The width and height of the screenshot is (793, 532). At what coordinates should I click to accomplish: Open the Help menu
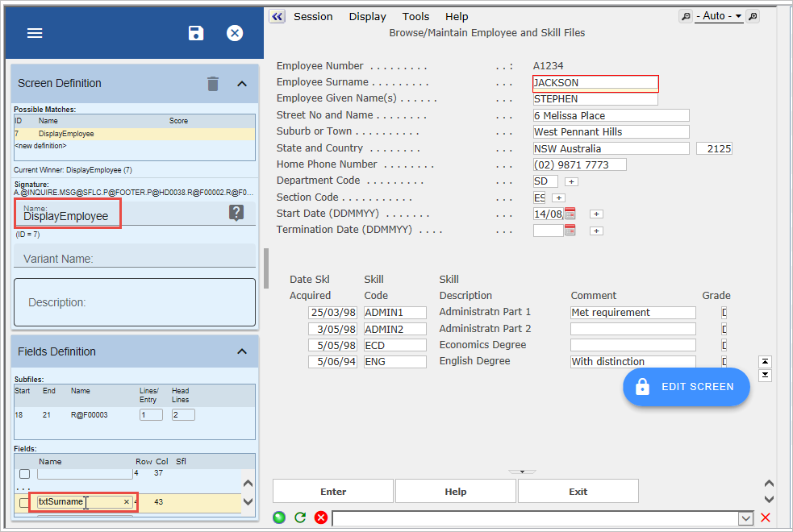pos(456,17)
